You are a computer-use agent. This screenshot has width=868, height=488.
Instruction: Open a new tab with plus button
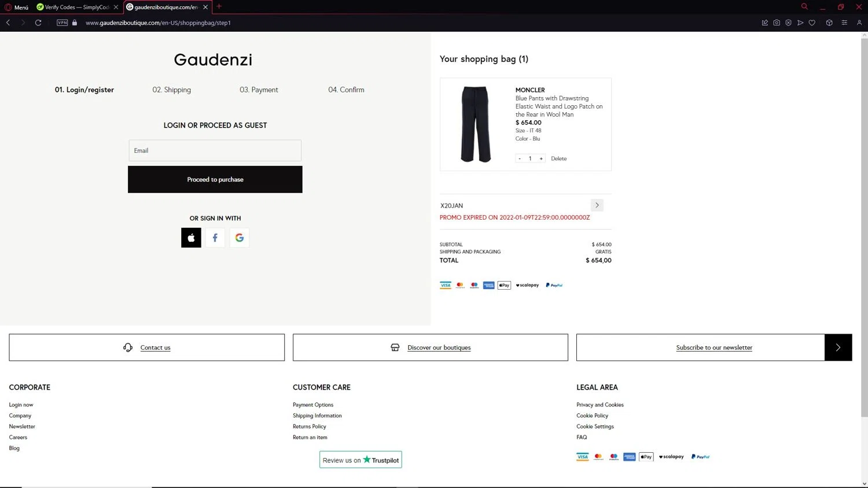(219, 6)
